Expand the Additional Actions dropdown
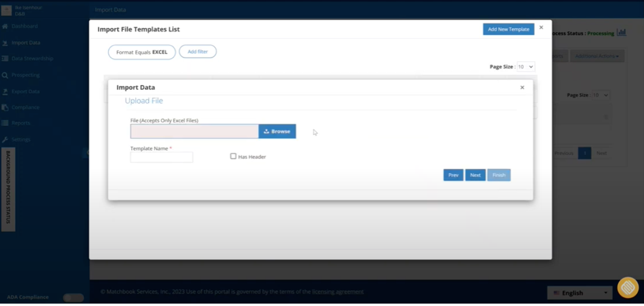The image size is (644, 306). [597, 56]
